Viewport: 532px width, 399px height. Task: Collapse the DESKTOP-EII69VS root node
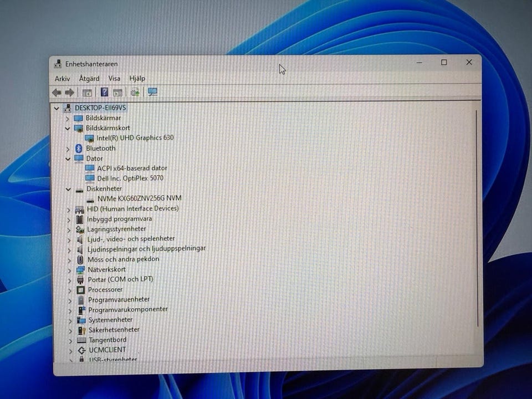57,108
